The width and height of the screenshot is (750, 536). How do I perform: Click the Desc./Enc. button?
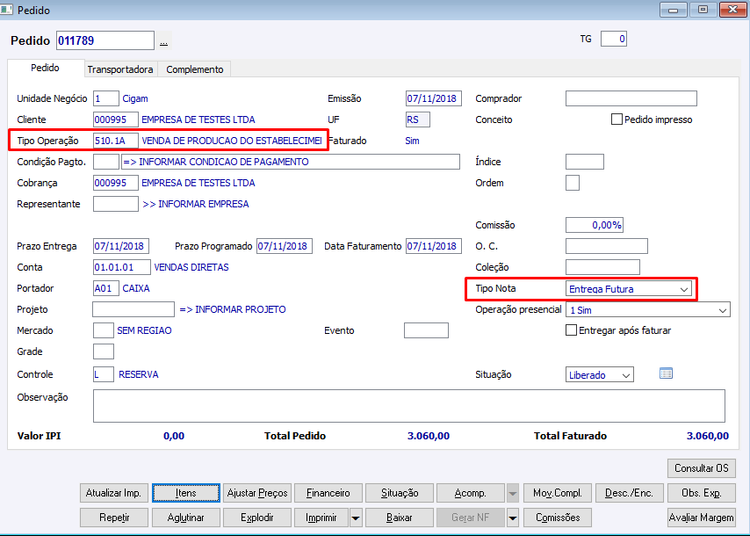(x=629, y=493)
